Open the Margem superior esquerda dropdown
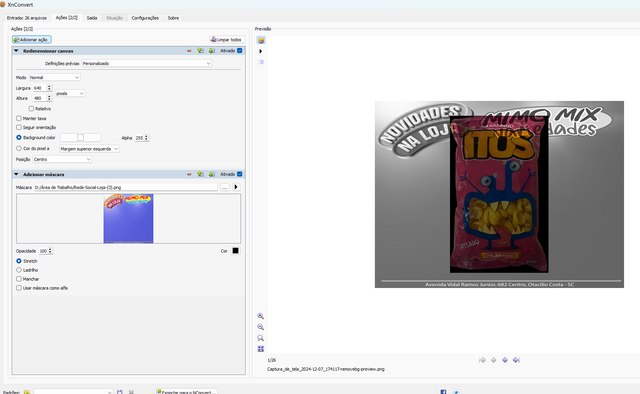 (x=89, y=149)
